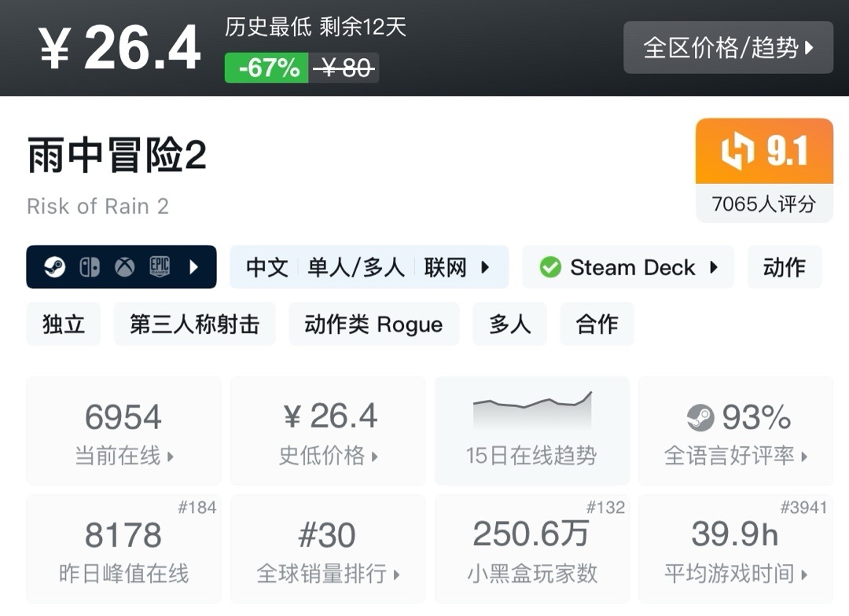The width and height of the screenshot is (849, 616).
Task: Open 平均游戏时间 39.9h details
Action: tap(735, 549)
